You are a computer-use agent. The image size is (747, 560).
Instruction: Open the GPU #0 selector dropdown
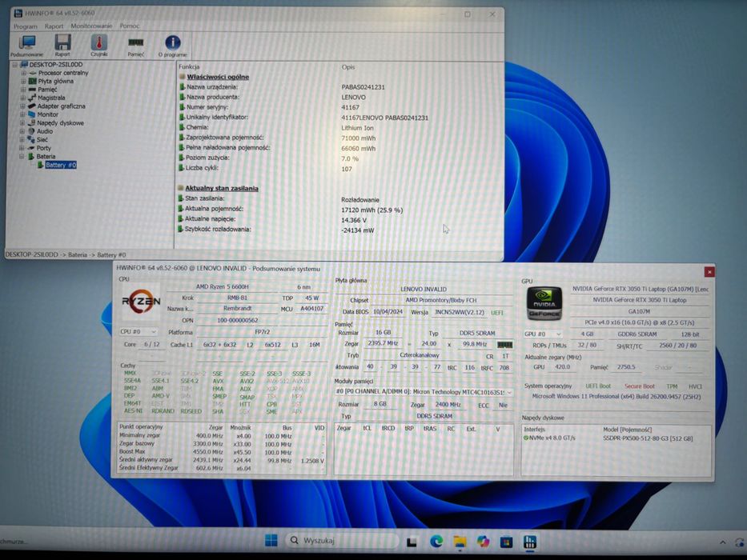point(543,334)
